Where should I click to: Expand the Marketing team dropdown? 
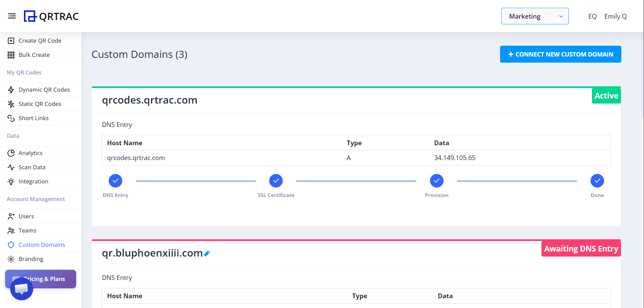coord(535,16)
